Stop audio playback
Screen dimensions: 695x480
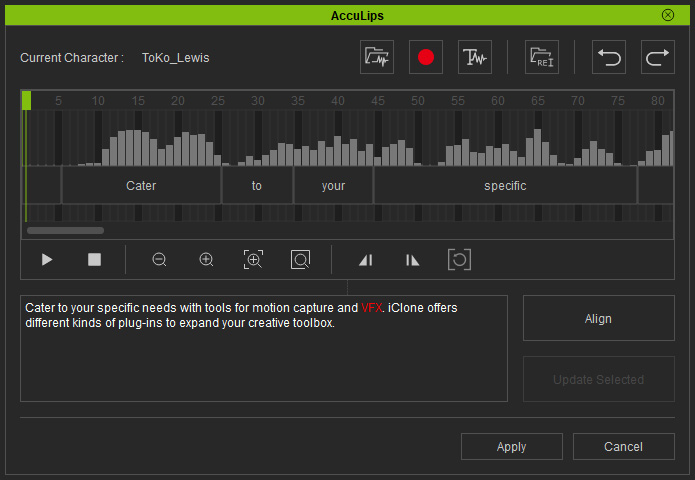(94, 260)
